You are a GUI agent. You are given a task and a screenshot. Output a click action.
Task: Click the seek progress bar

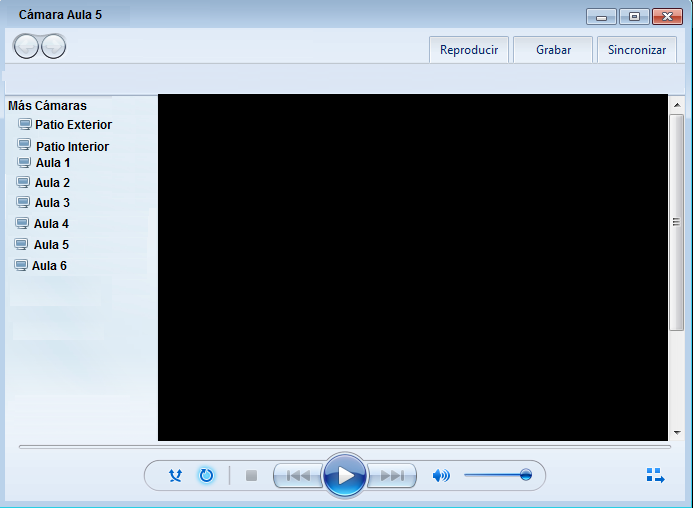(x=345, y=447)
